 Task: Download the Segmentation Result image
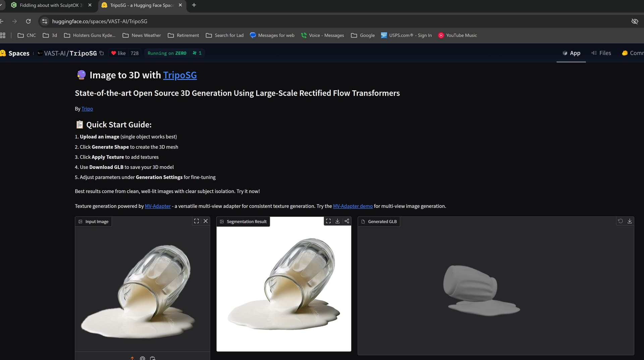click(x=337, y=221)
